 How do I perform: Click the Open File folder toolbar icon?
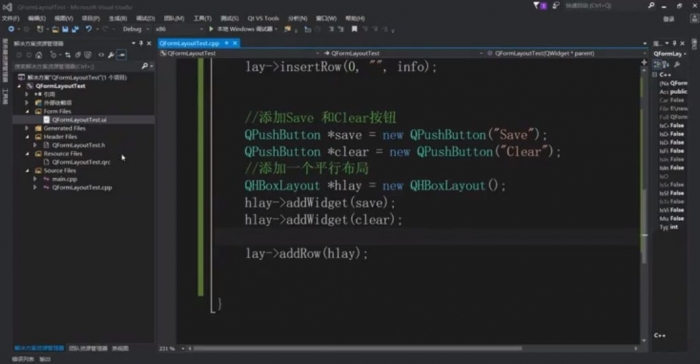(55, 29)
